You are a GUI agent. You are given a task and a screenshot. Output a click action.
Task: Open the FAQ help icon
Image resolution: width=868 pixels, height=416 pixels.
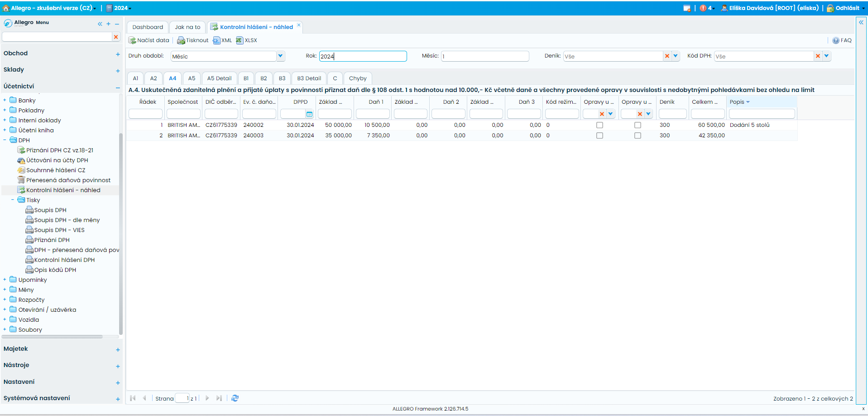pos(836,40)
